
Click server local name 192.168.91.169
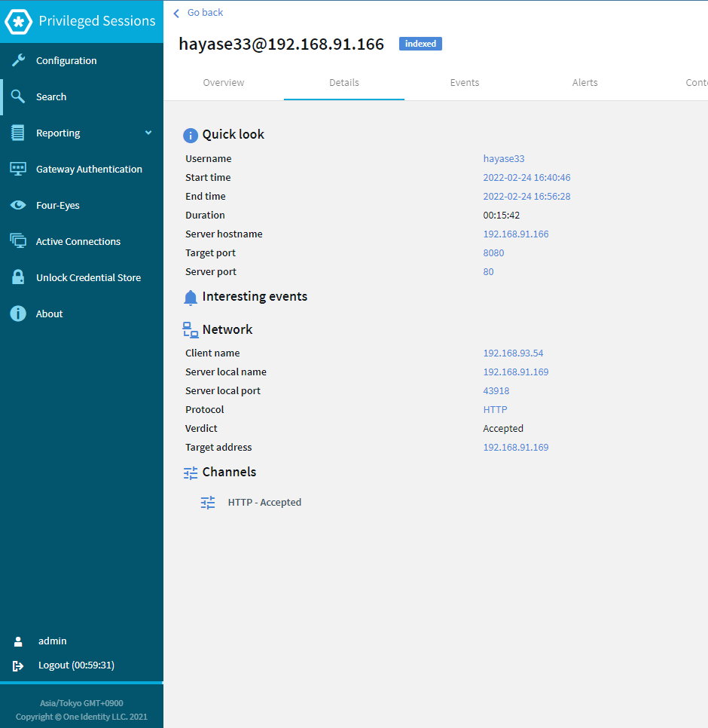[x=516, y=372]
